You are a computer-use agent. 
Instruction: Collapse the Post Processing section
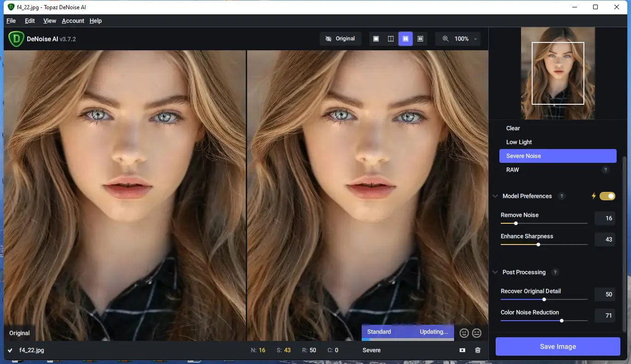(495, 272)
